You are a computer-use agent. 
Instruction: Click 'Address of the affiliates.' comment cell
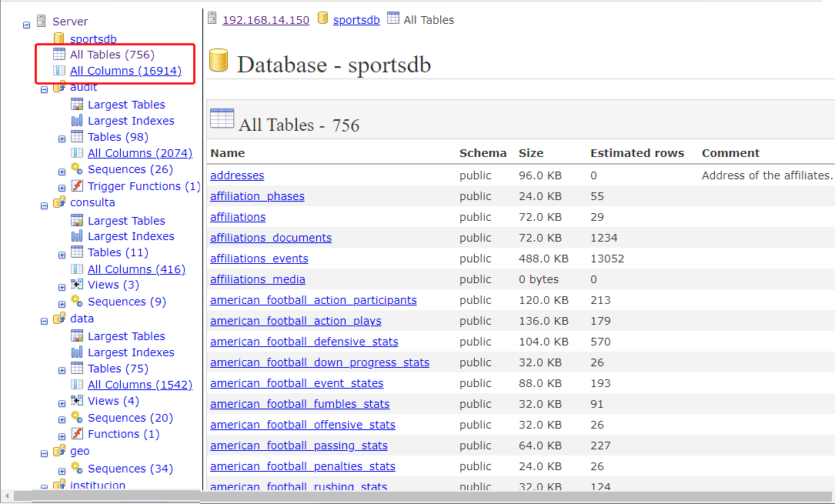[x=767, y=175]
